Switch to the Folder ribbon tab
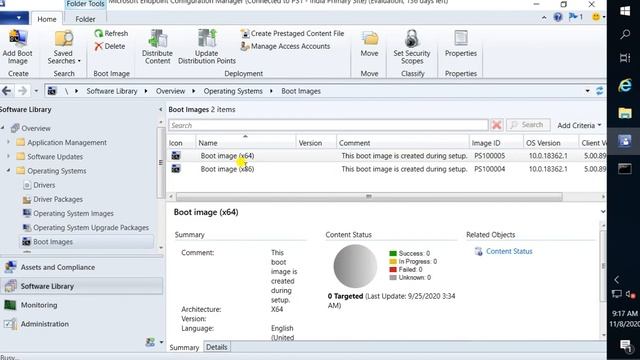Viewport: 640px width, 360px height. point(85,19)
